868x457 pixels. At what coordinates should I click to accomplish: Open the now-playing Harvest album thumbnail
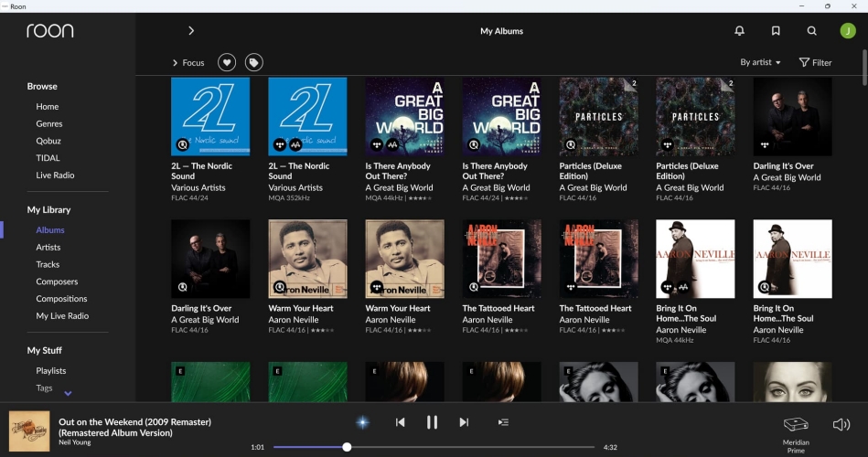29,430
